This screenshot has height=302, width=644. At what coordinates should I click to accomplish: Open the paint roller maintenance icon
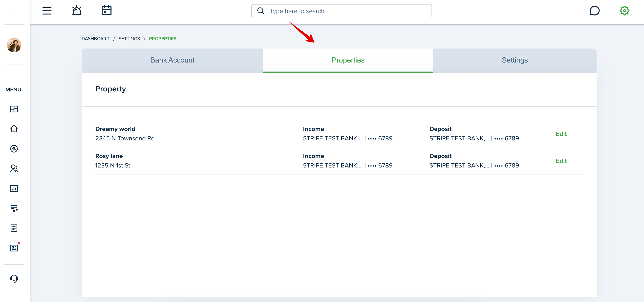14,208
